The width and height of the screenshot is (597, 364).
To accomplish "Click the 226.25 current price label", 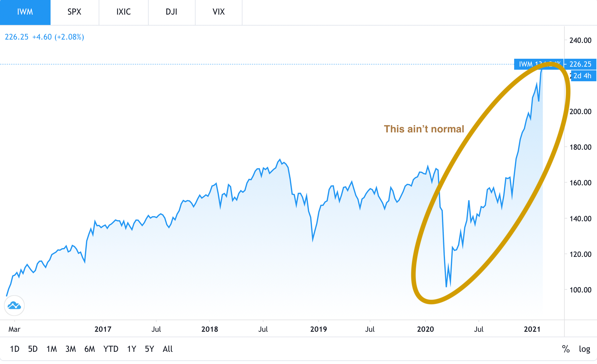I will [580, 64].
